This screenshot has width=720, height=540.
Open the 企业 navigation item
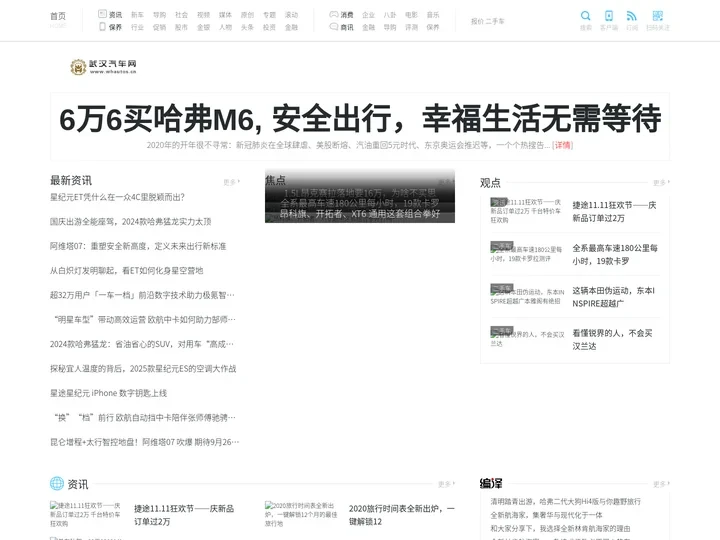click(x=369, y=15)
